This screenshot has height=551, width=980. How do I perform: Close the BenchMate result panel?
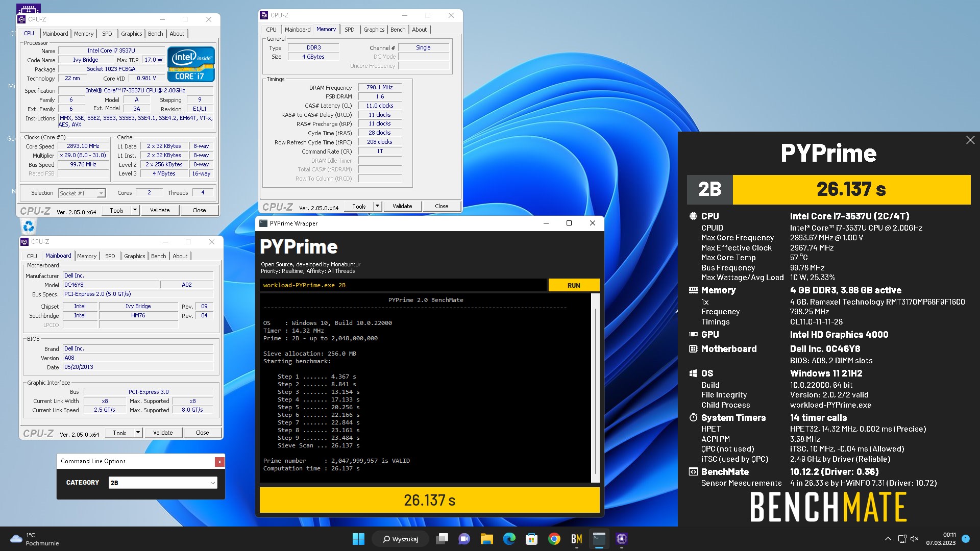pyautogui.click(x=970, y=140)
